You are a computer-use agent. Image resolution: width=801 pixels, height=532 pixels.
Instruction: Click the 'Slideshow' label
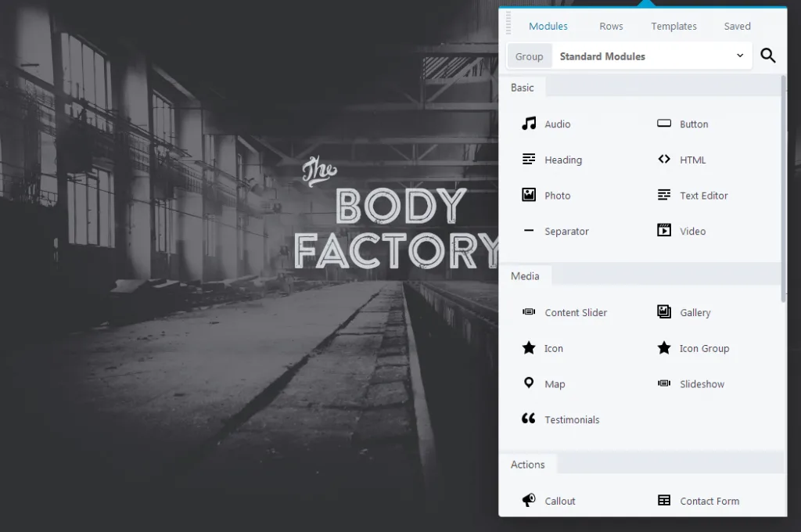702,384
